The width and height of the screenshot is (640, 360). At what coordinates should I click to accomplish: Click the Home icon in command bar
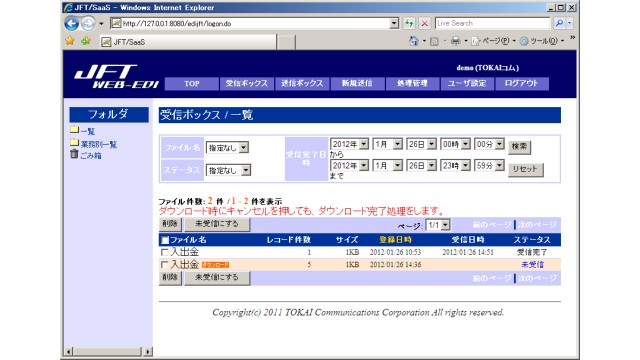coord(413,41)
